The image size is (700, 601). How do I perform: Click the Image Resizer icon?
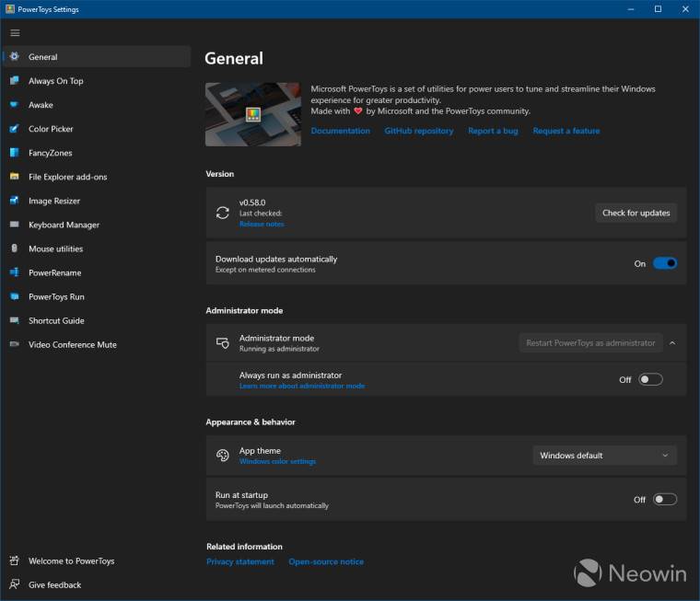[14, 201]
